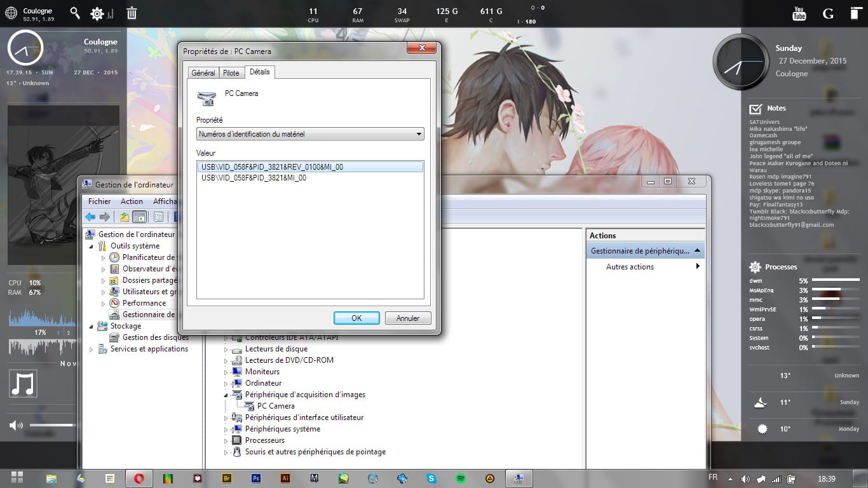Screen dimensions: 868x488
Task: Open Opera from the taskbar
Action: (x=139, y=478)
